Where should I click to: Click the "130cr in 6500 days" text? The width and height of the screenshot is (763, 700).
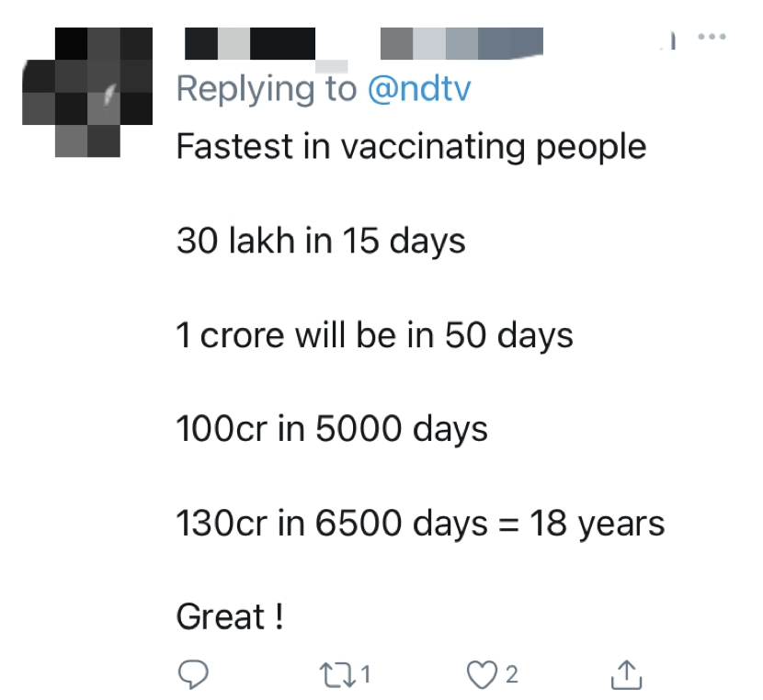[332, 524]
